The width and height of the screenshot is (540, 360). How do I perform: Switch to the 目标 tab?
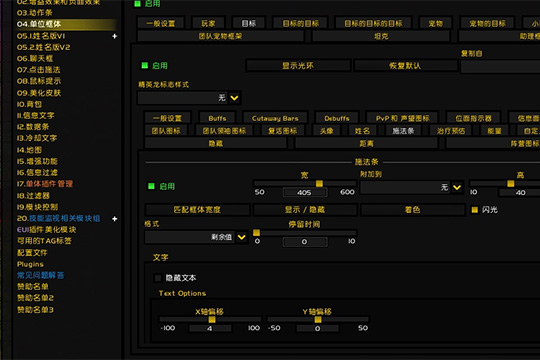point(249,23)
